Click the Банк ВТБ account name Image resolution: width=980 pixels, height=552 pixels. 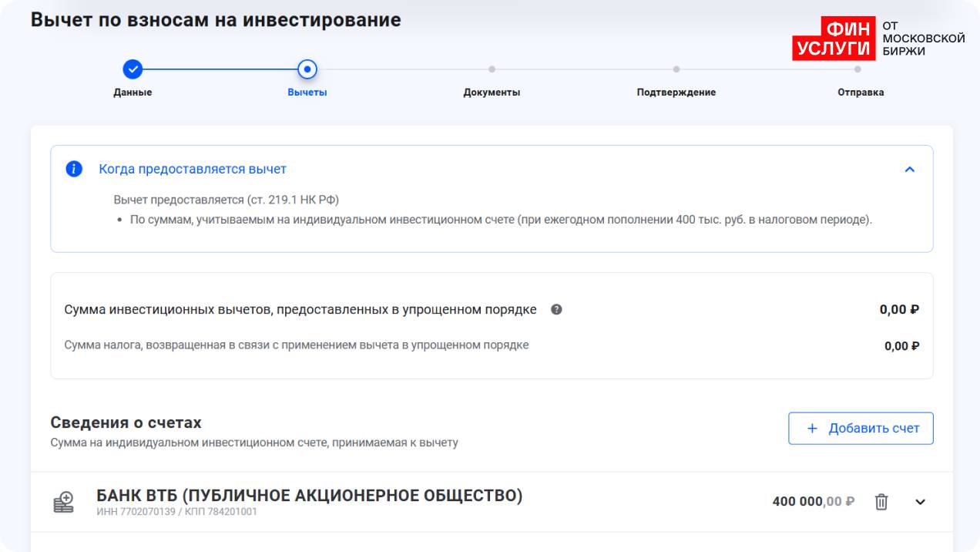tap(309, 496)
